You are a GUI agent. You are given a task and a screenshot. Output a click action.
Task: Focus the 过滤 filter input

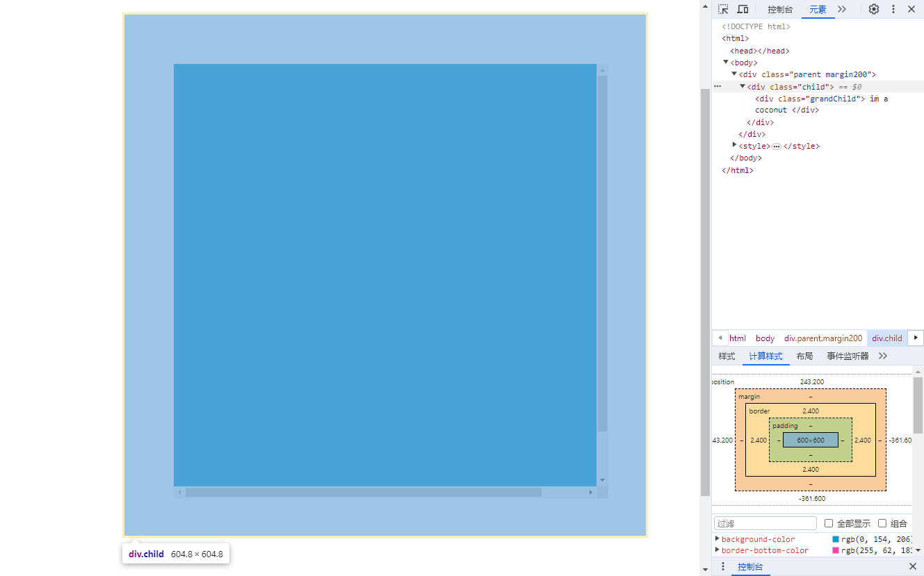(765, 523)
